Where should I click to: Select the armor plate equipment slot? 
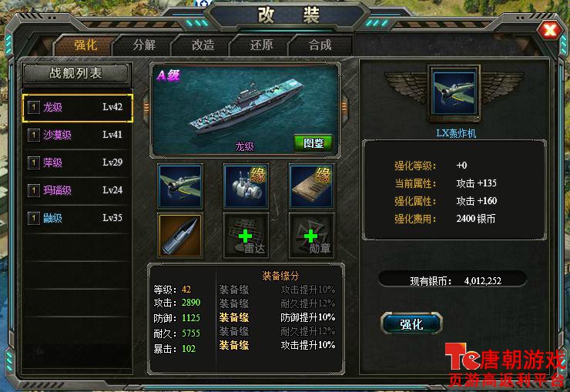click(311, 186)
